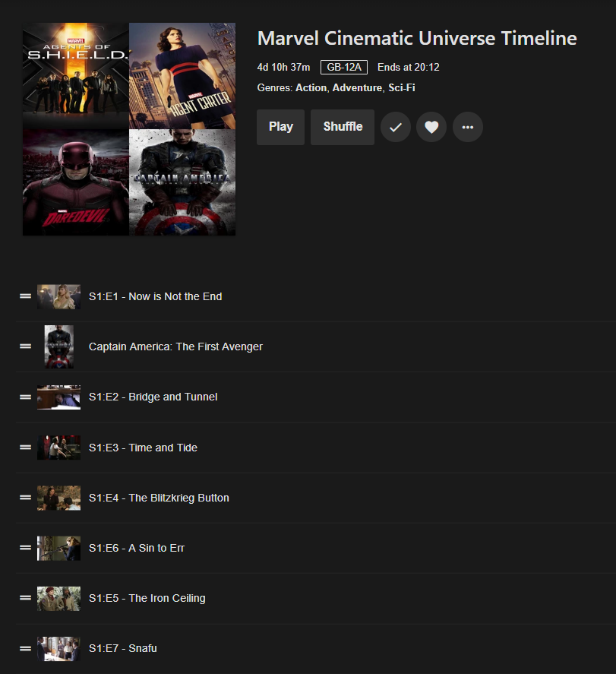Open the Action genre link
Screen dimensions: 616x674
click(311, 87)
